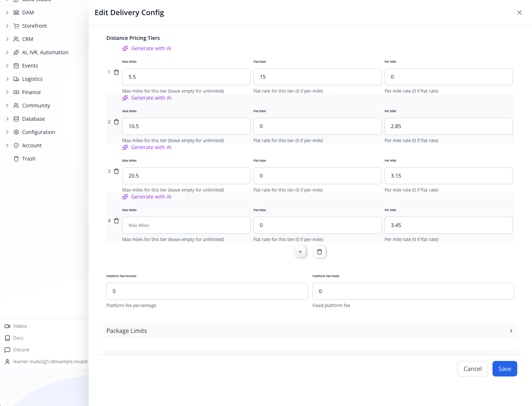Expand the Community sidebar chevron
532x406 pixels.
7,106
